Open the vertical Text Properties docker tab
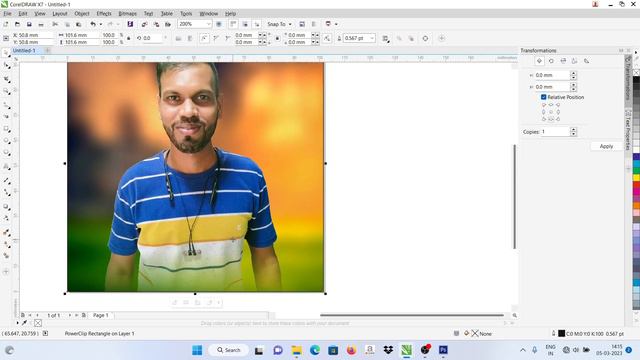Viewport: 640px width, 360px height. point(628,131)
